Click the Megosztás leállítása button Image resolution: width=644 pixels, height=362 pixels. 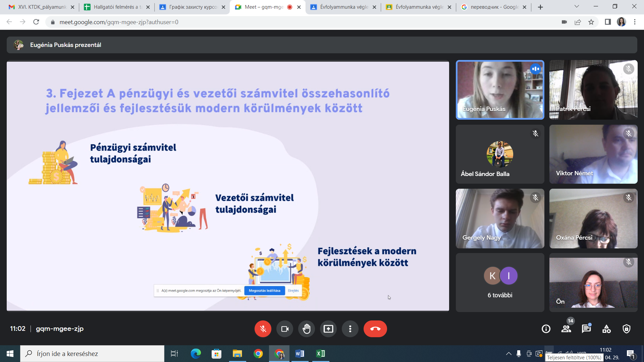[264, 291]
